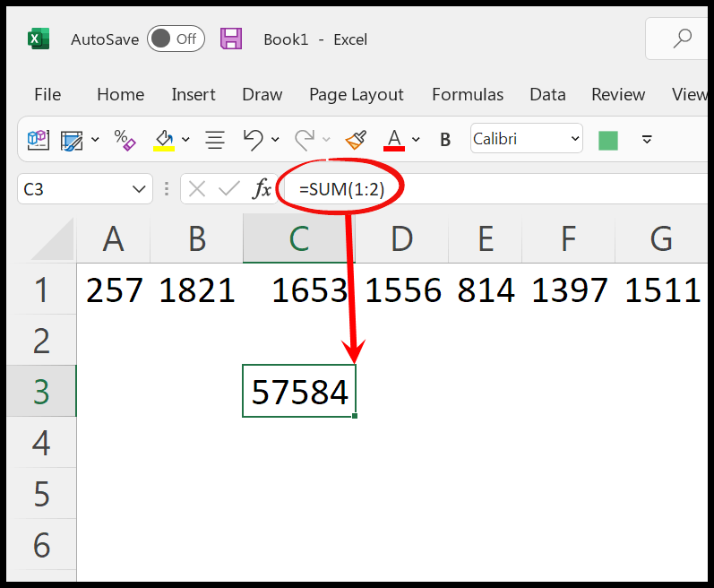Click the Name Box showing C3
The image size is (714, 588).
point(85,188)
